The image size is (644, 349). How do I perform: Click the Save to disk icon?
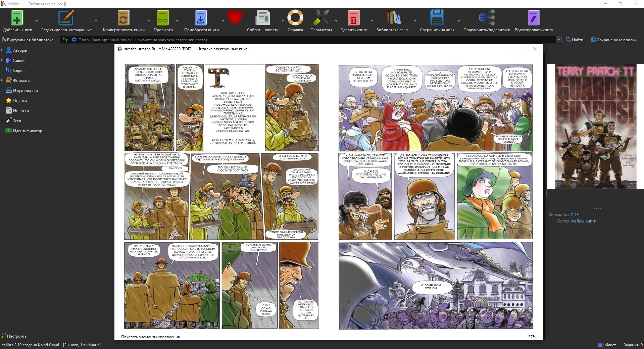[x=437, y=18]
